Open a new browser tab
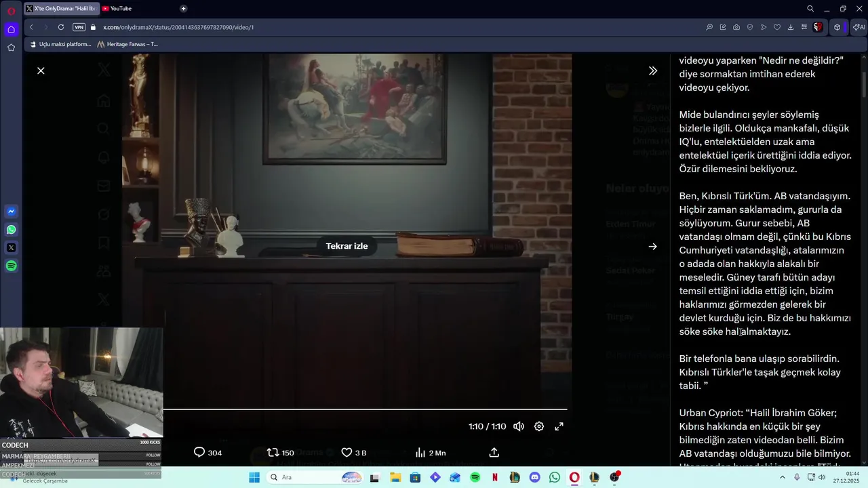The image size is (868, 488). pyautogui.click(x=183, y=8)
